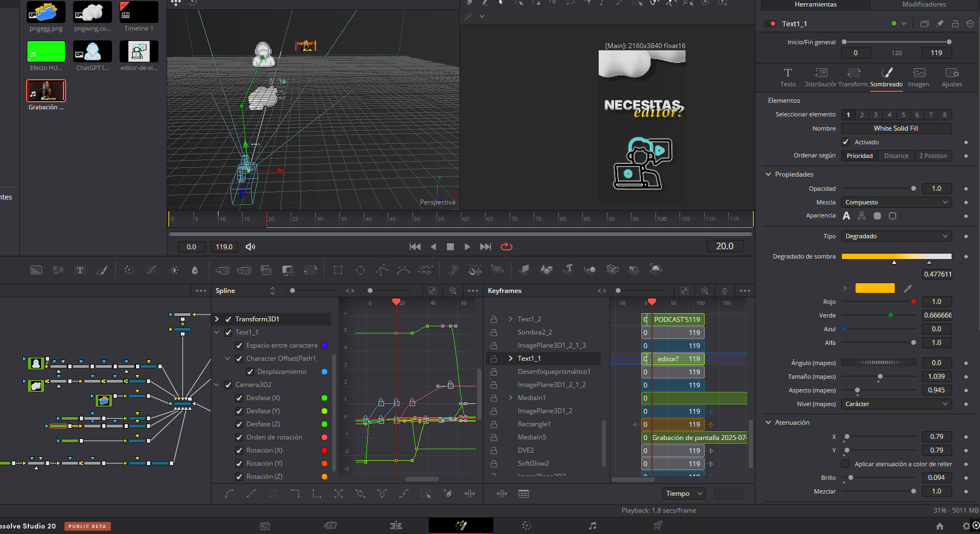The image size is (980, 534).
Task: Open the Imagen tab in the inspector
Action: pyautogui.click(x=919, y=77)
